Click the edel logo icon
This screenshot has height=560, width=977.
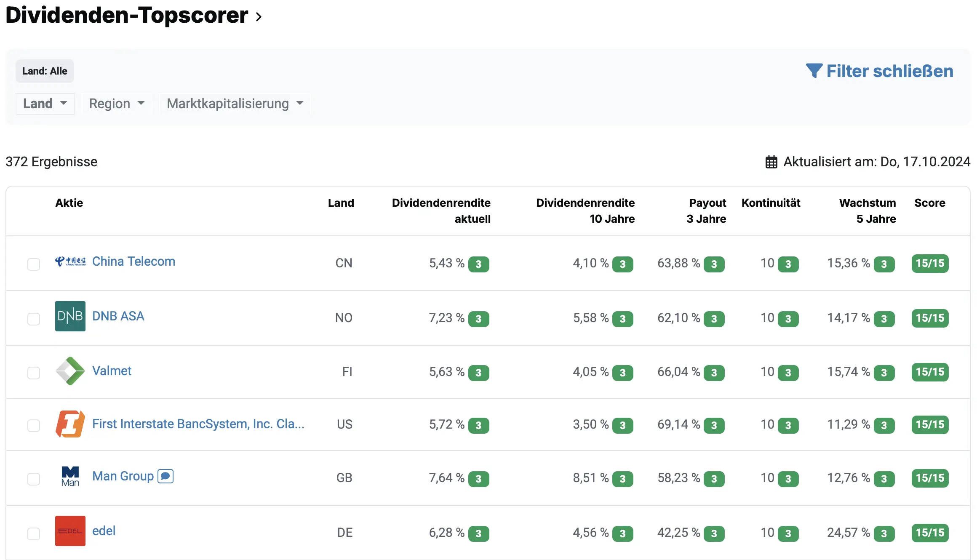pos(70,531)
